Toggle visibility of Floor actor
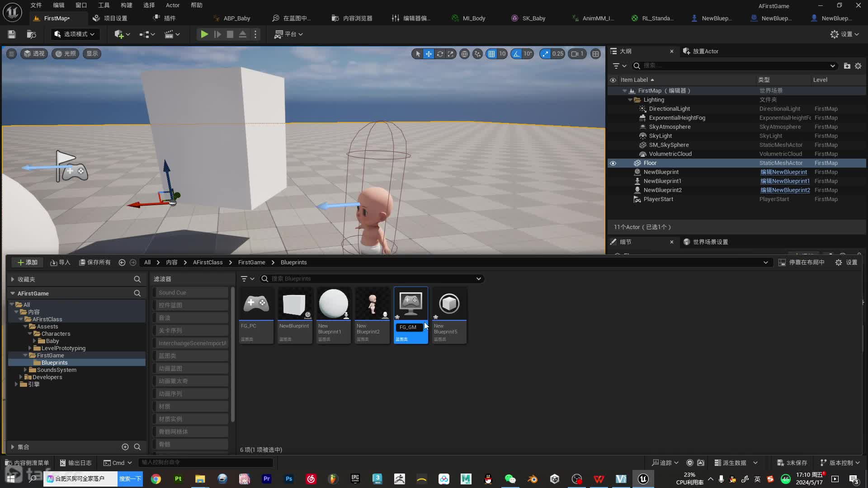 coord(613,163)
